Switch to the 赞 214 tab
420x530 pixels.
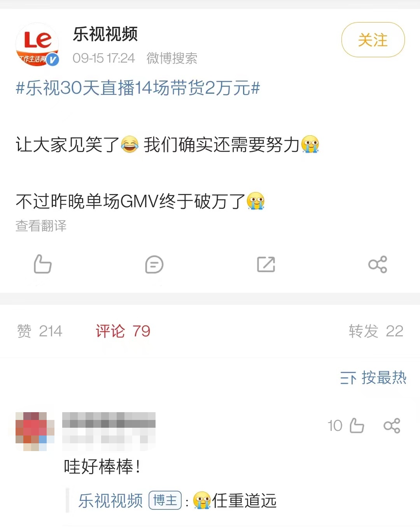tap(39, 331)
